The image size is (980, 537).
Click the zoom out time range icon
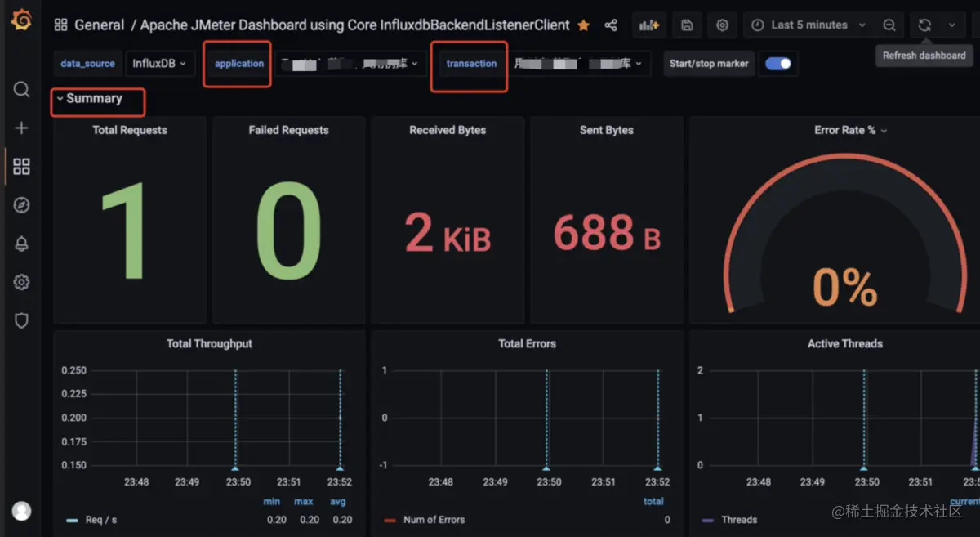tap(889, 25)
